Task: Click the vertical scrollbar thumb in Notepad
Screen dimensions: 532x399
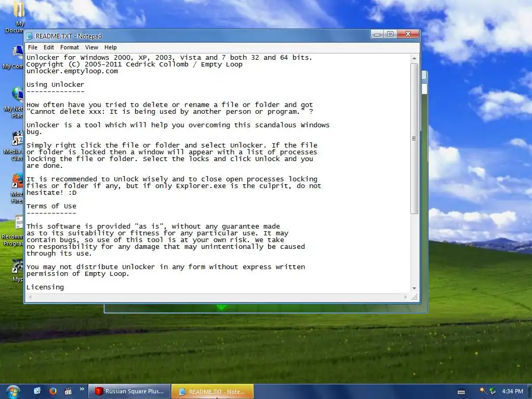Action: [414, 138]
